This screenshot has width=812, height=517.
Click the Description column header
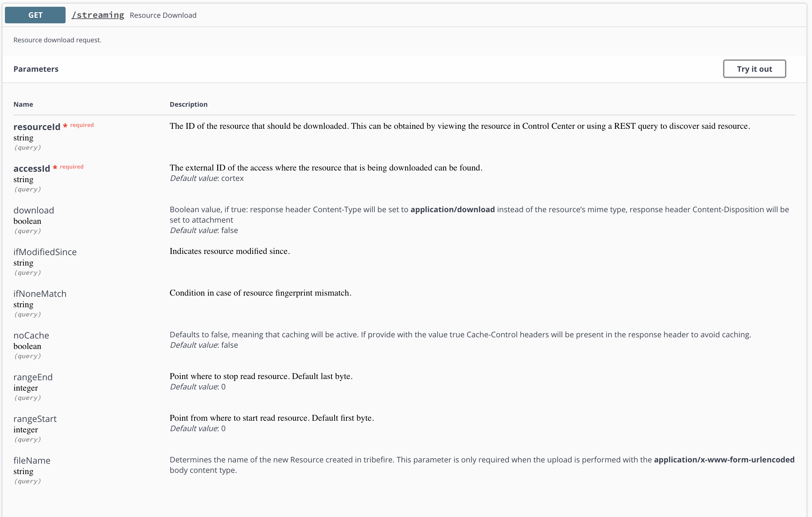188,104
